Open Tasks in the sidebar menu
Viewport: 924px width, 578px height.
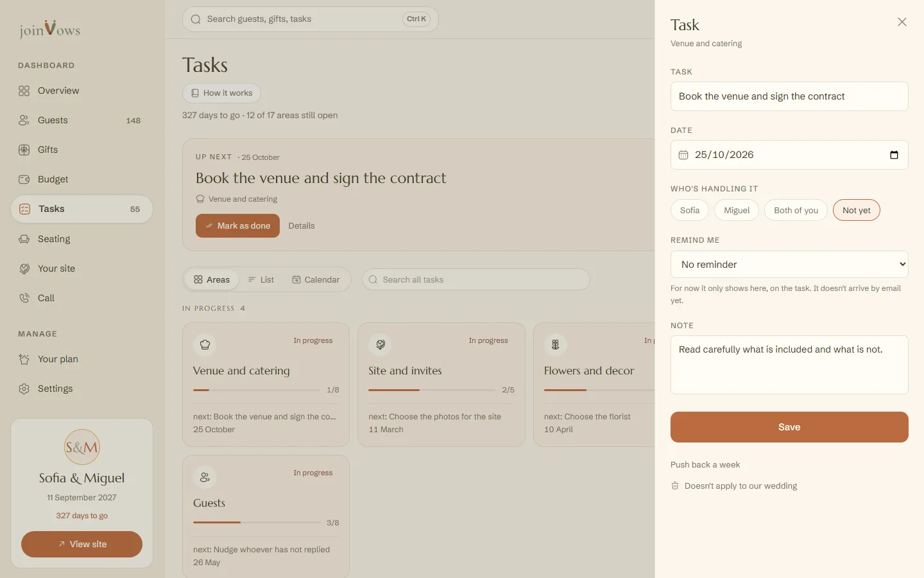[x=81, y=209]
